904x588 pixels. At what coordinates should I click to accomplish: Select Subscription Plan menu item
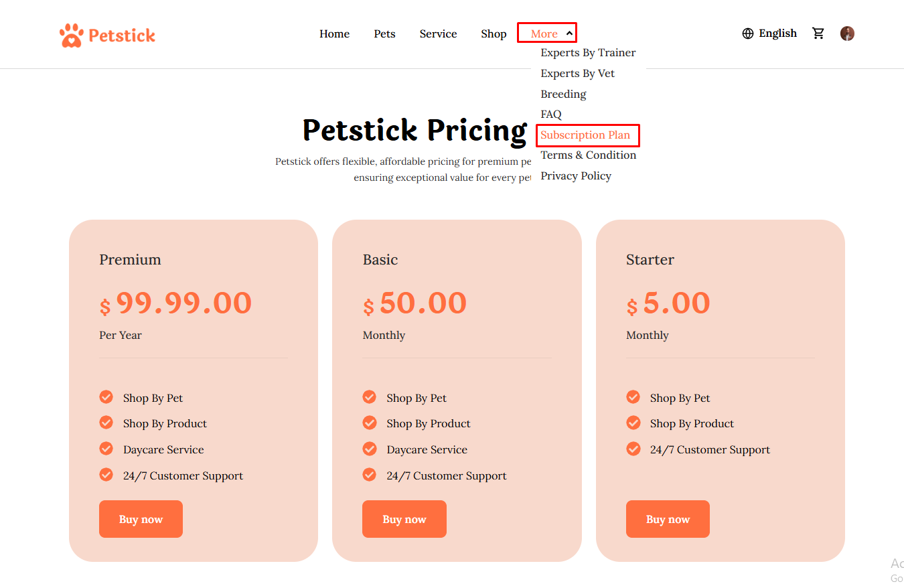tap(585, 135)
